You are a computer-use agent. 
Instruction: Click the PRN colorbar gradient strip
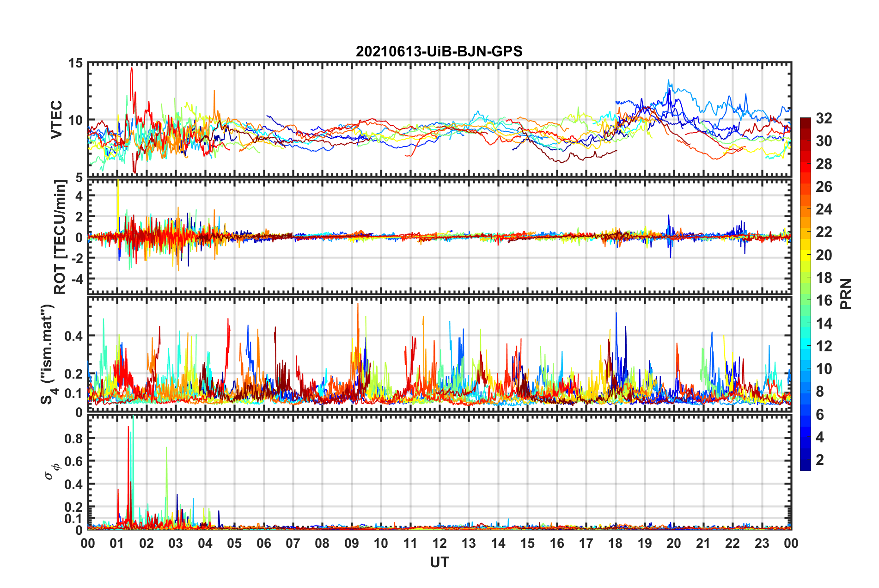pos(806,294)
